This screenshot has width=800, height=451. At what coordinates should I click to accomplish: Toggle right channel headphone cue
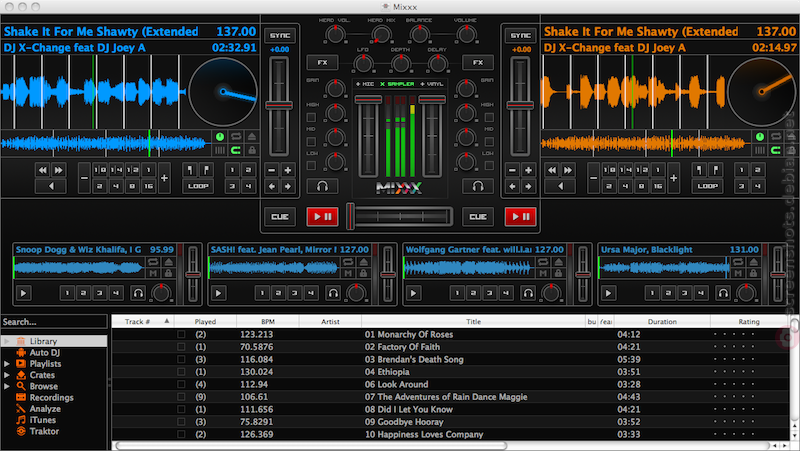coord(478,186)
